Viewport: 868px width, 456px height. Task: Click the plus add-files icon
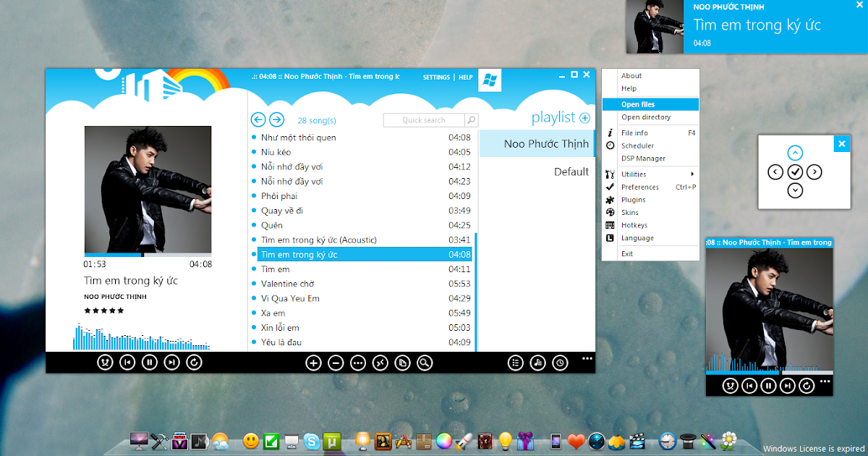pos(313,363)
